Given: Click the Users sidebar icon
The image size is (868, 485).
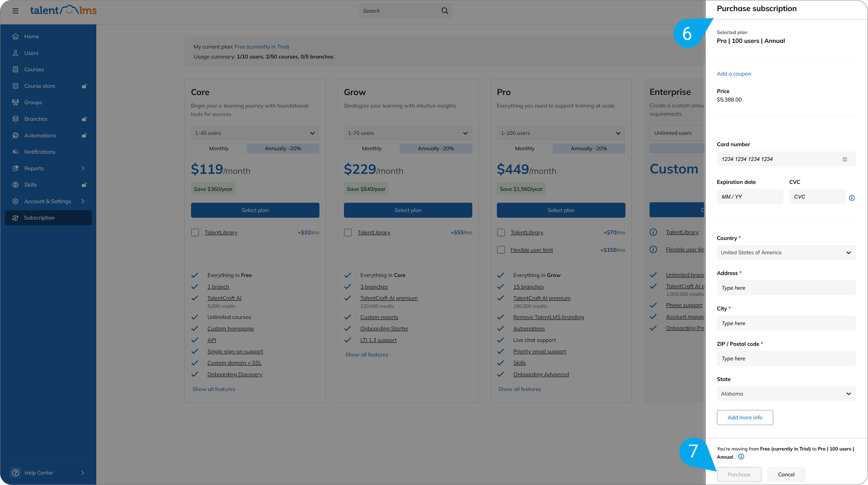Looking at the screenshot, I should 15,53.
